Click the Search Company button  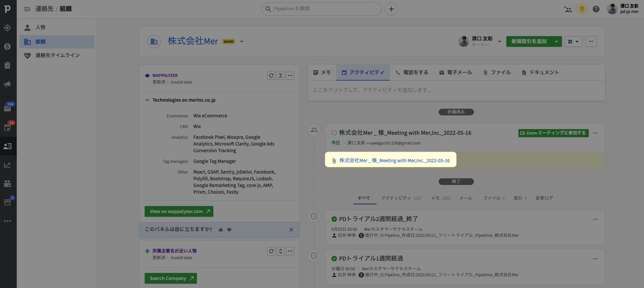click(171, 278)
